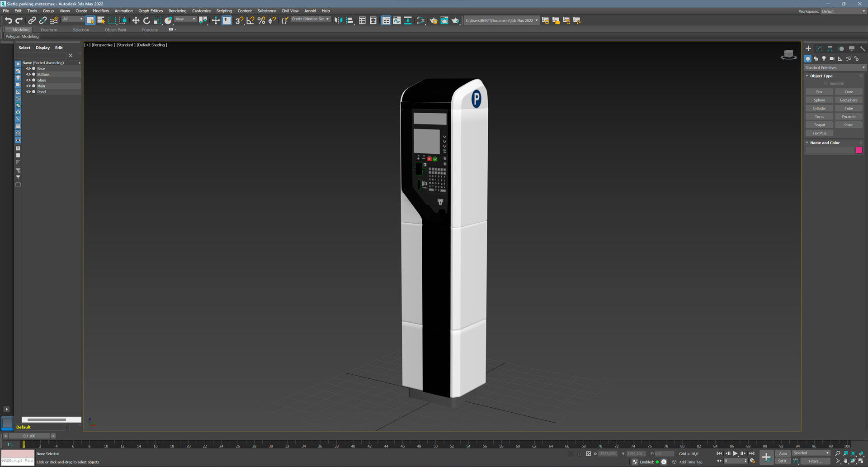Open the selection filter 'All' dropdown
Screen dimensions: 868x467
(x=73, y=19)
